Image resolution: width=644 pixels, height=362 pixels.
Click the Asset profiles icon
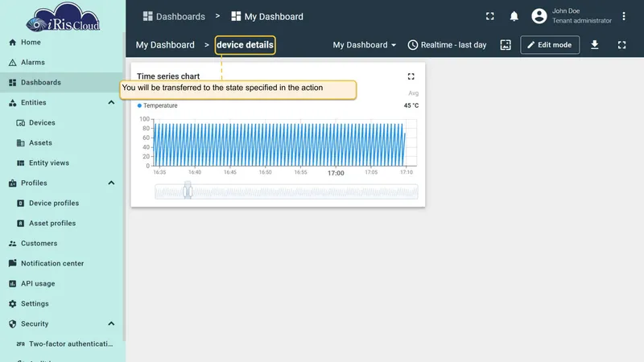tap(21, 224)
